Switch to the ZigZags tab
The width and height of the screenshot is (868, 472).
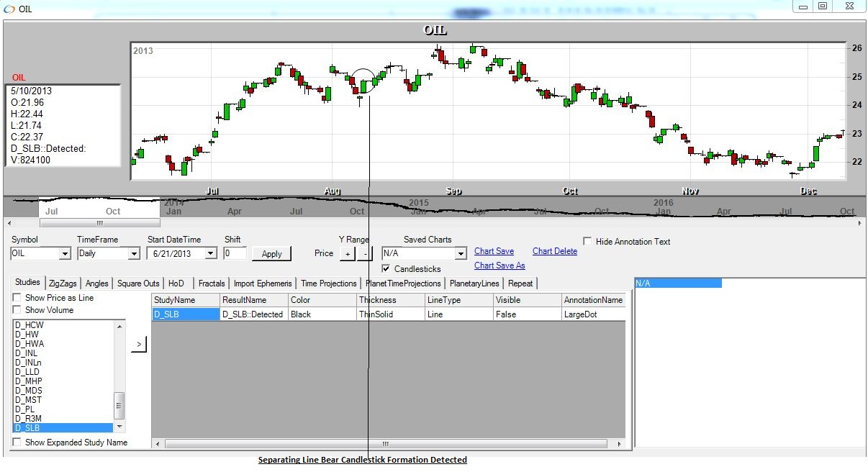pyautogui.click(x=63, y=283)
